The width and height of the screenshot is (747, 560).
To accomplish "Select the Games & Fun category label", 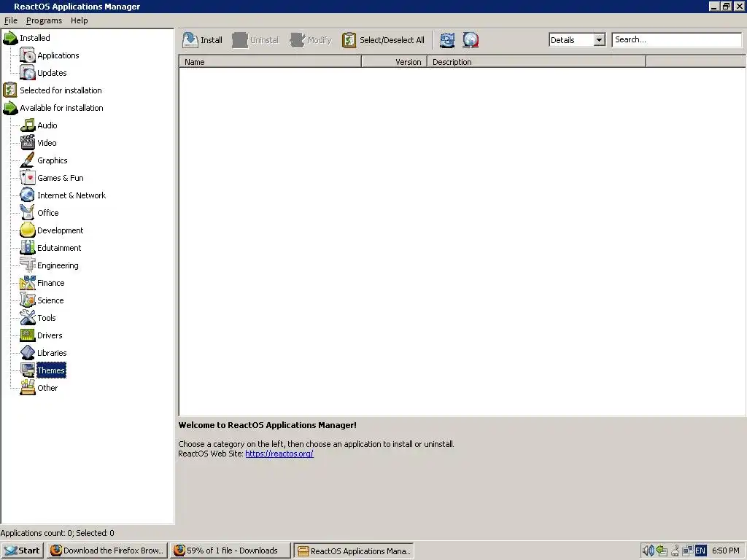I will tap(61, 178).
